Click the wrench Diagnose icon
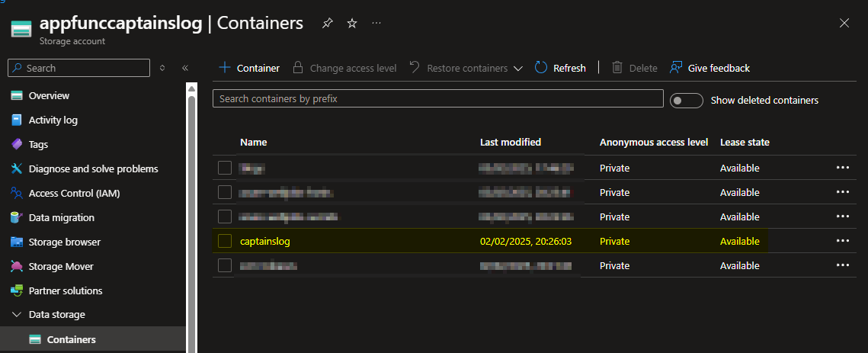 pyautogui.click(x=17, y=168)
